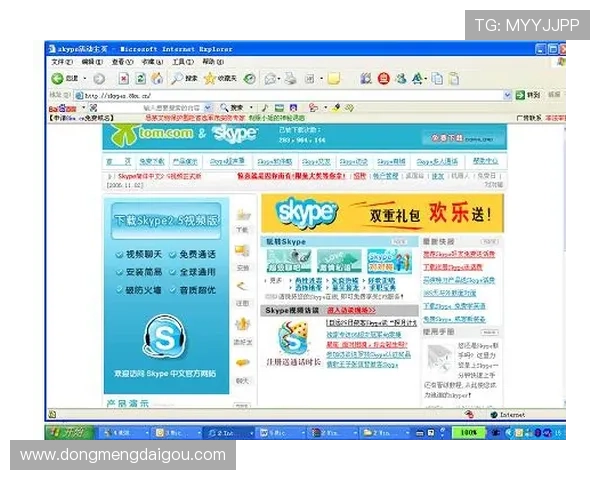Image resolution: width=600 pixels, height=480 pixels.
Task: Open the address bar dropdown arrow
Action: (x=507, y=95)
